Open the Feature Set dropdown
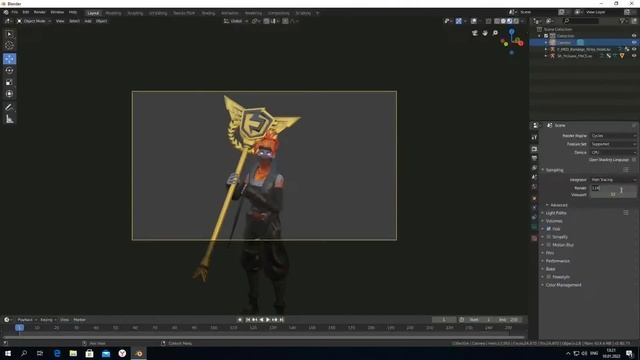Image resolution: width=640 pixels, height=360 pixels. click(x=613, y=144)
